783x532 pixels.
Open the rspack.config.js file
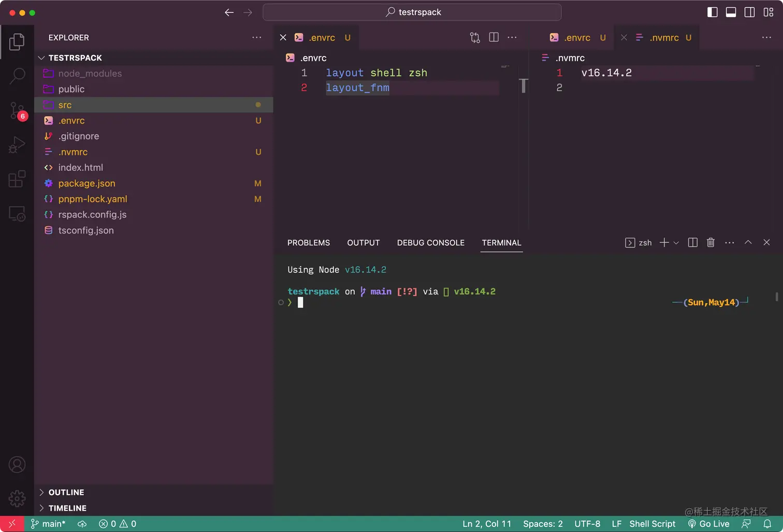[x=154, y=215]
